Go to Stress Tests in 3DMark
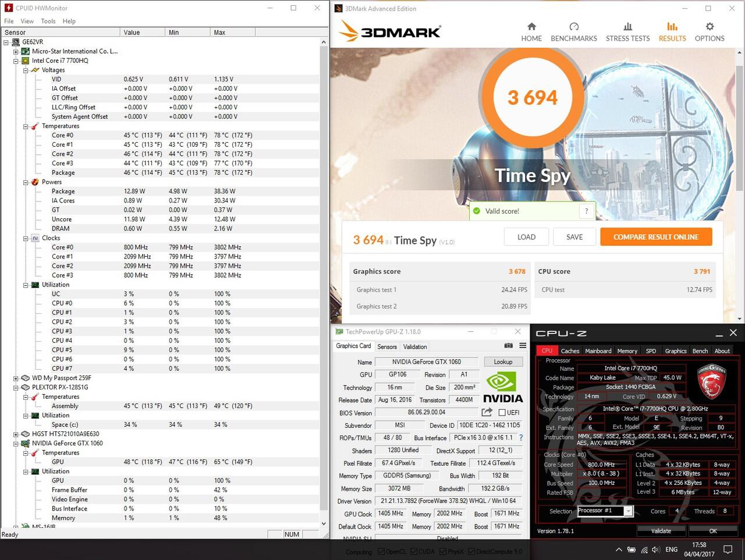This screenshot has height=560, width=745. 627,33
